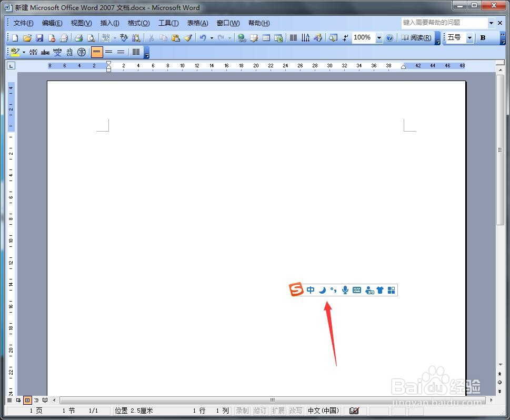Activate the Format Painter brush
The height and width of the screenshot is (420, 510).
tap(188, 38)
